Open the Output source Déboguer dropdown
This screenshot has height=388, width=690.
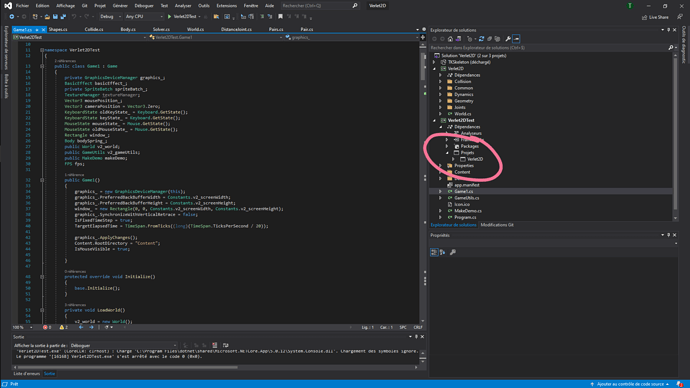pyautogui.click(x=123, y=345)
